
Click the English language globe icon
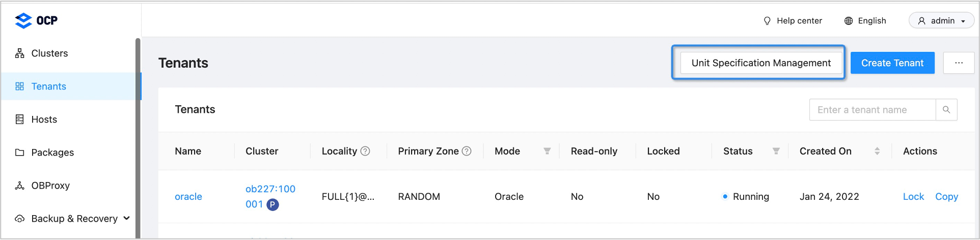point(849,21)
